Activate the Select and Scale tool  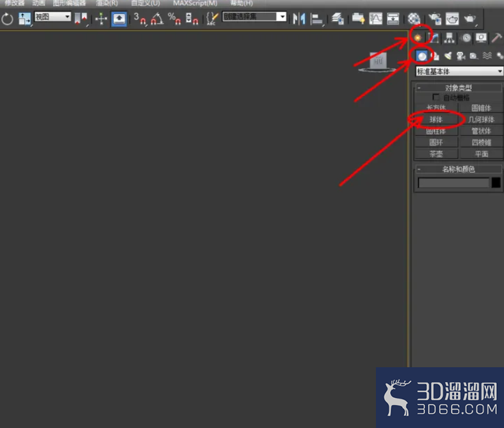coord(24,19)
